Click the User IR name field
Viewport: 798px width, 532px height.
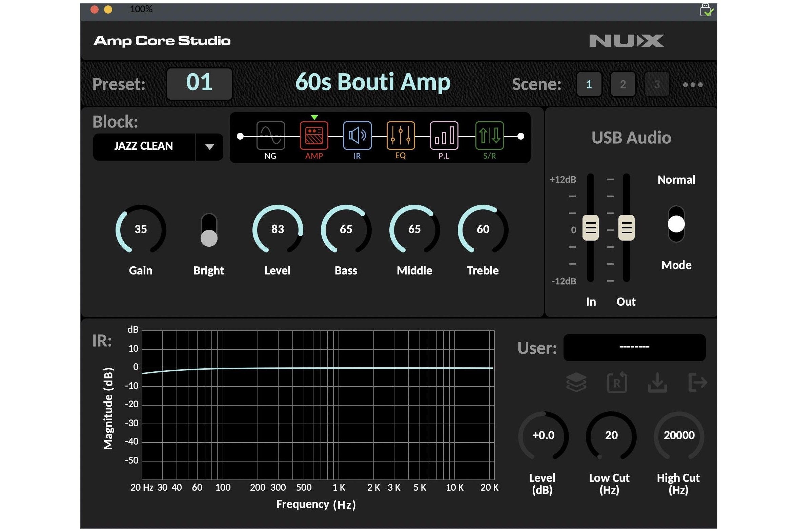pyautogui.click(x=634, y=347)
